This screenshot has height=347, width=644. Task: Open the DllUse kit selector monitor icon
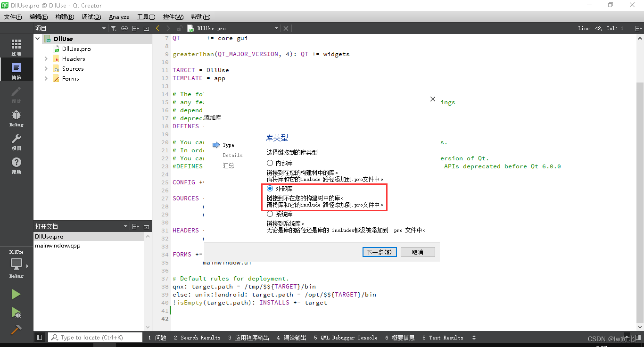tap(17, 264)
